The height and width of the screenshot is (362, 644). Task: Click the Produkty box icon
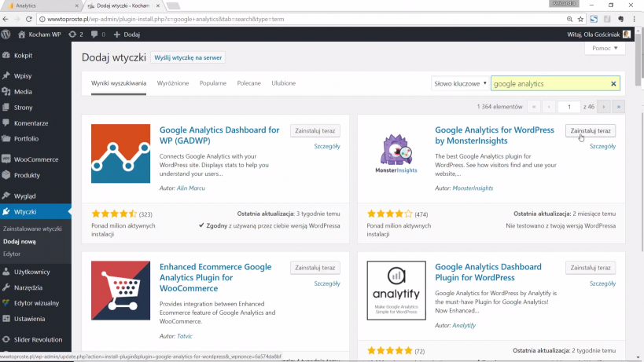6,175
